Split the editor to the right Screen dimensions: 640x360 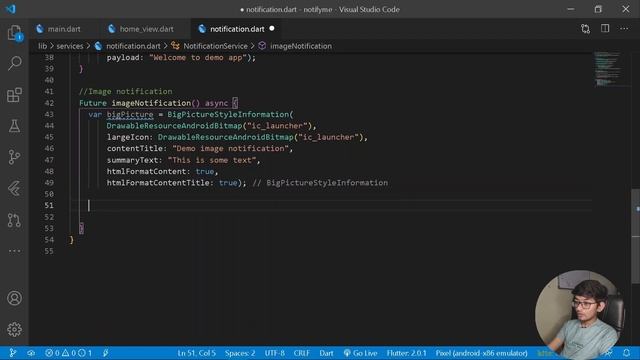coord(605,29)
